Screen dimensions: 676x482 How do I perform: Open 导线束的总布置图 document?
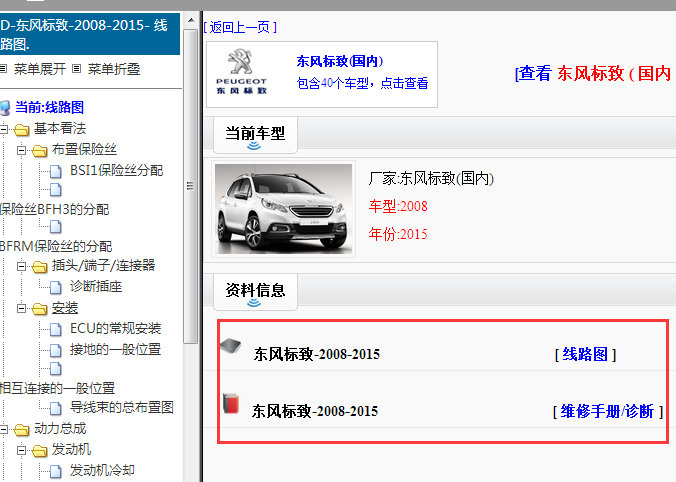point(122,407)
